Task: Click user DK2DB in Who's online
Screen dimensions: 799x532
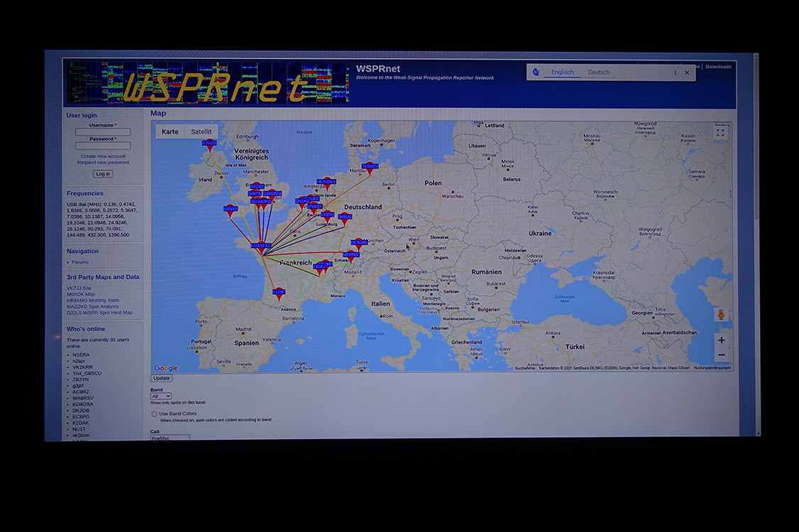Action: tap(81, 411)
